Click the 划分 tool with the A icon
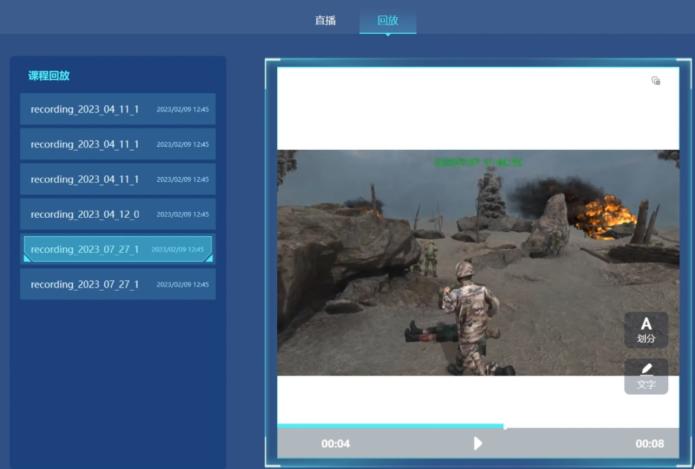The width and height of the screenshot is (695, 469). [646, 329]
